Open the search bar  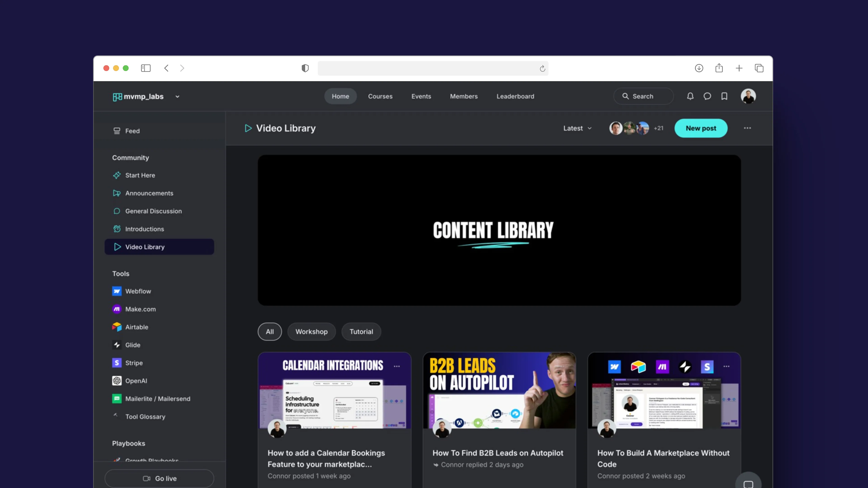[643, 96]
